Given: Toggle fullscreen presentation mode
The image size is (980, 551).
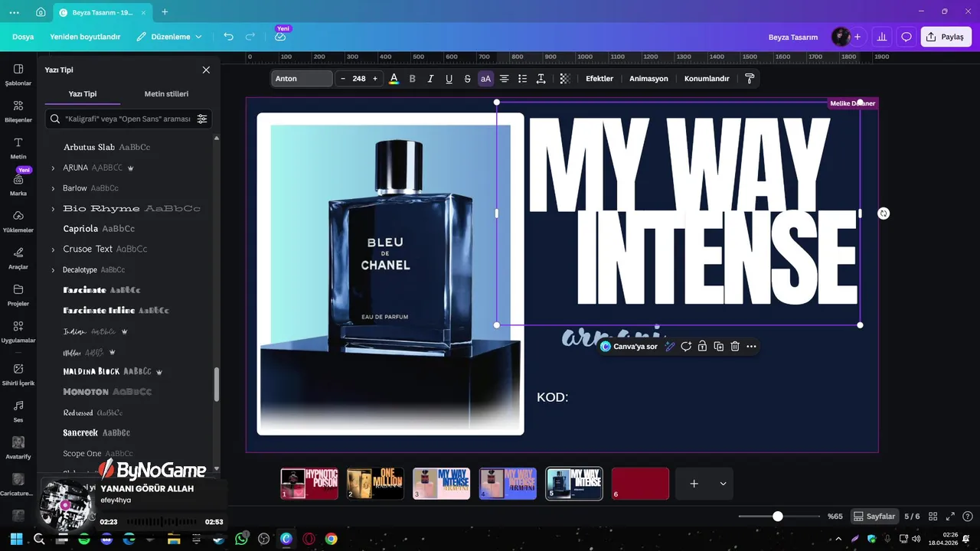Looking at the screenshot, I should pyautogui.click(x=950, y=517).
